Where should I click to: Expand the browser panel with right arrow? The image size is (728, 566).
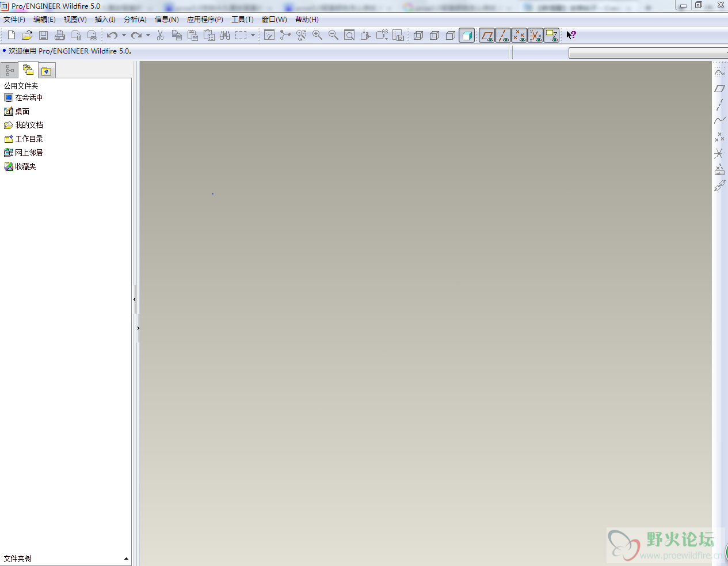click(x=138, y=328)
